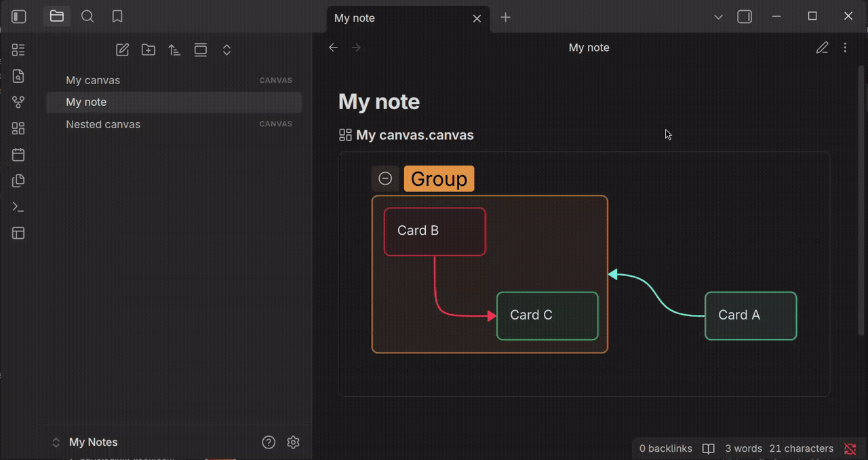
Task: Collapse the Group with minus button
Action: [385, 178]
